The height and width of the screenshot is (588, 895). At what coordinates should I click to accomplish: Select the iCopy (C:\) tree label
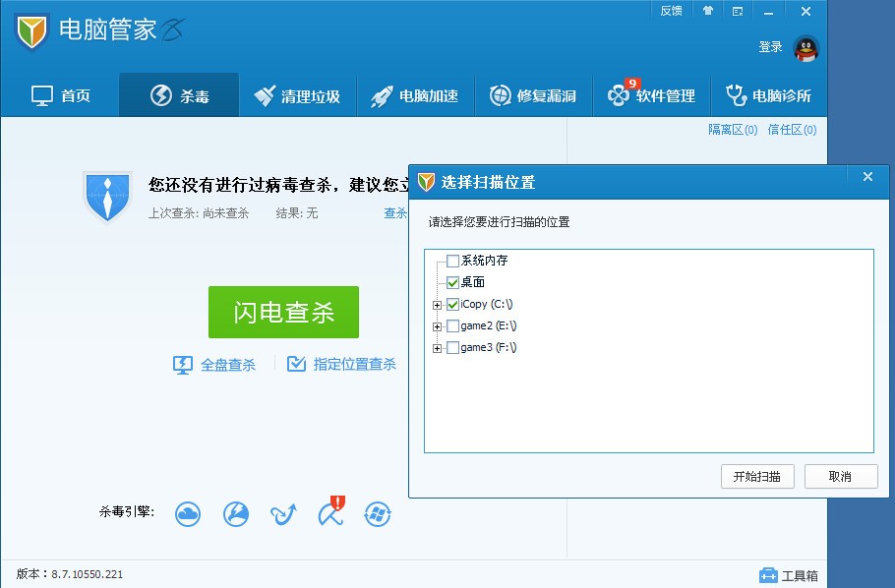[486, 304]
